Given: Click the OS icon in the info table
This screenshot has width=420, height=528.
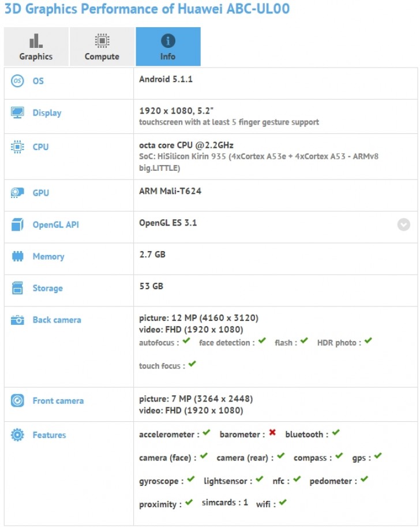Looking at the screenshot, I should 17,81.
